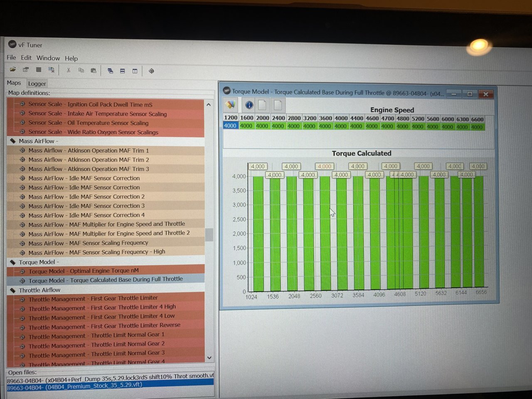Switch to the Logger tab
Image resolution: width=532 pixels, height=399 pixels.
[x=37, y=84]
